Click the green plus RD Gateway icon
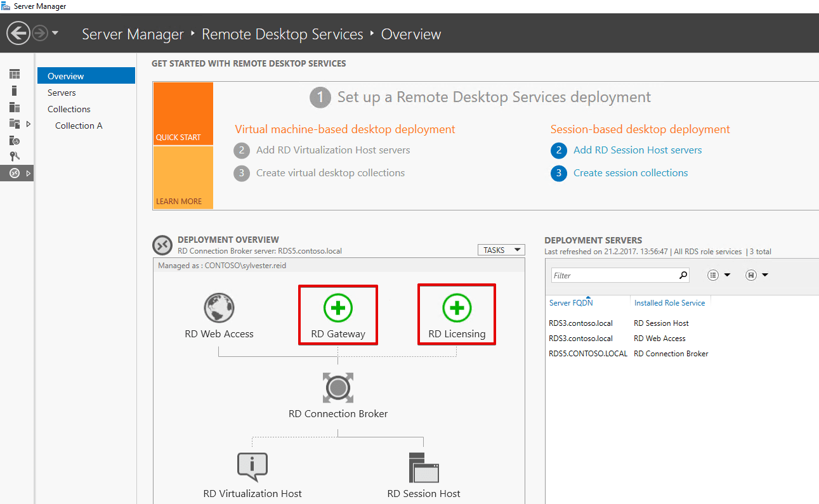819x504 pixels. point(338,308)
